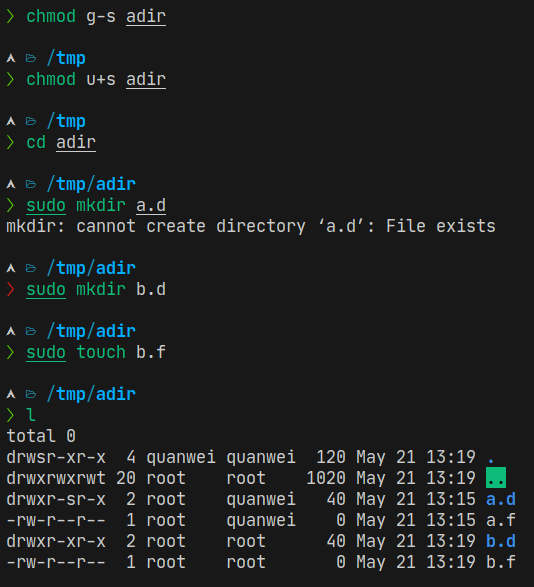
Task: Click the folder icon above sudo mkdir a.d
Action: click(x=31, y=184)
